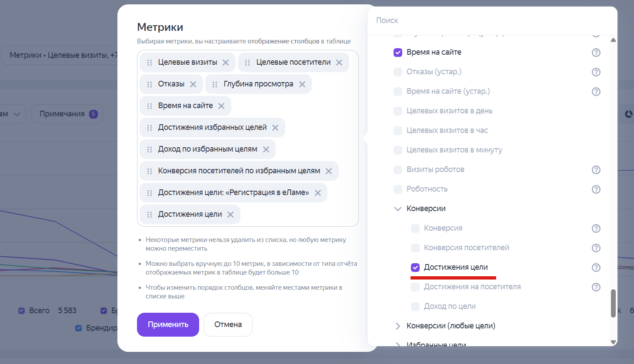Viewport: 634px width, 364px height.
Task: Expand the Избранные цели section
Action: point(398,344)
